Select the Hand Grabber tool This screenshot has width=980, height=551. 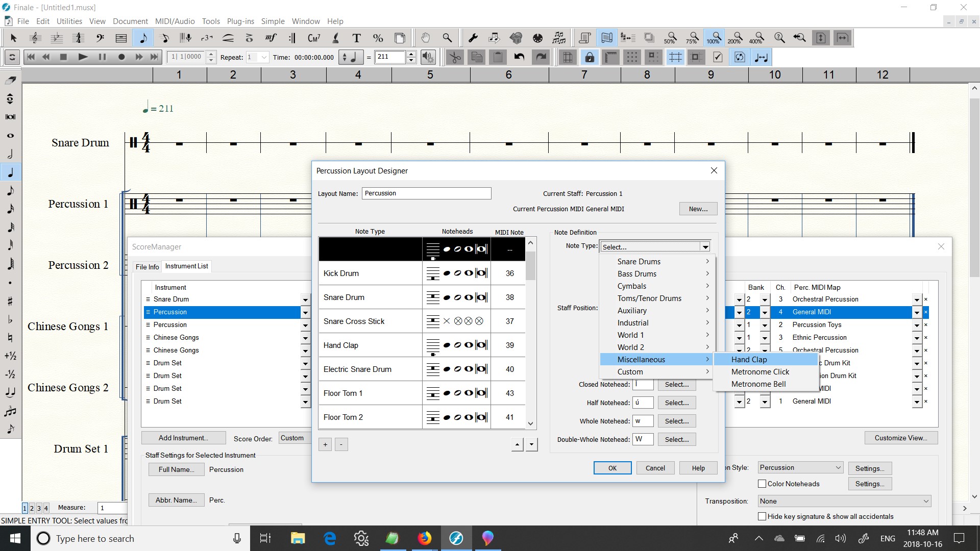(x=425, y=38)
